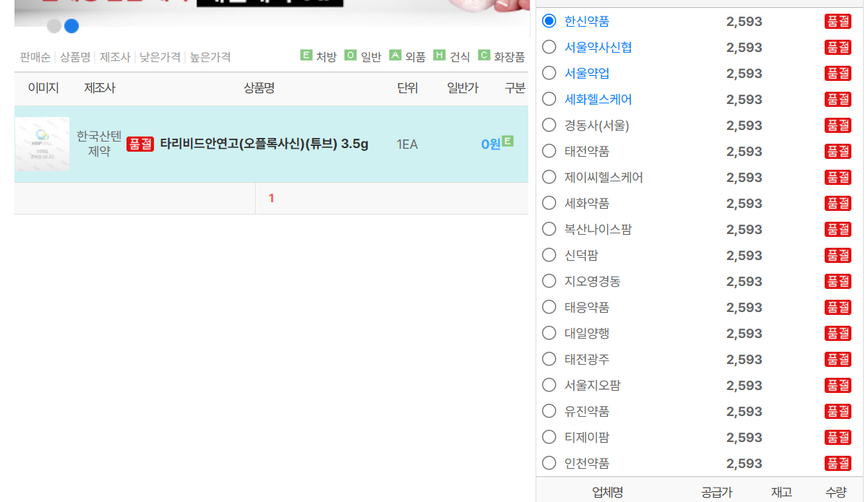Click the 0원 price value
Viewport: 868px width, 502px height.
pyautogui.click(x=491, y=144)
